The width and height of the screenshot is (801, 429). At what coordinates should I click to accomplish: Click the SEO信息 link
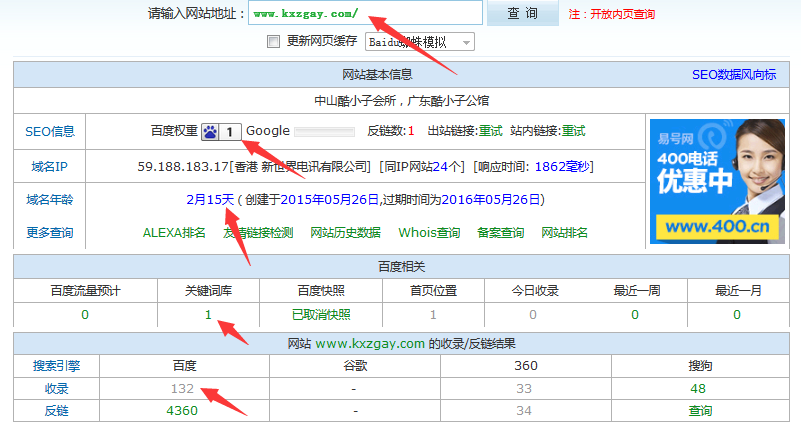point(50,131)
